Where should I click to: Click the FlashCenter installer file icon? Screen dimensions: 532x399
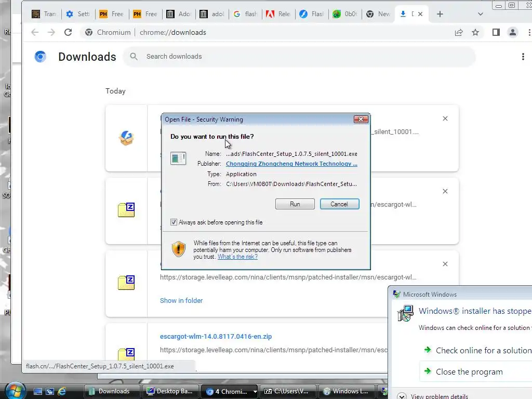coord(126,138)
